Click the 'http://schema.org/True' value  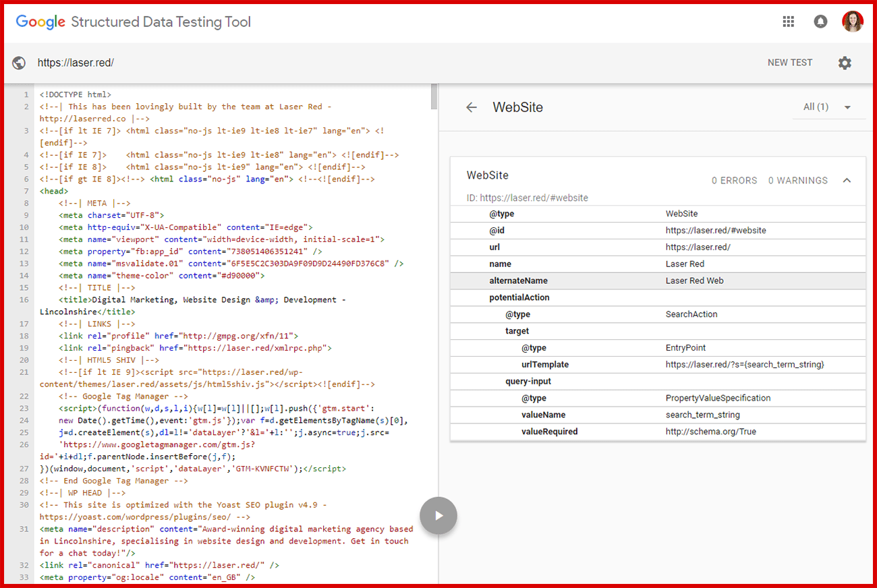[x=710, y=432]
